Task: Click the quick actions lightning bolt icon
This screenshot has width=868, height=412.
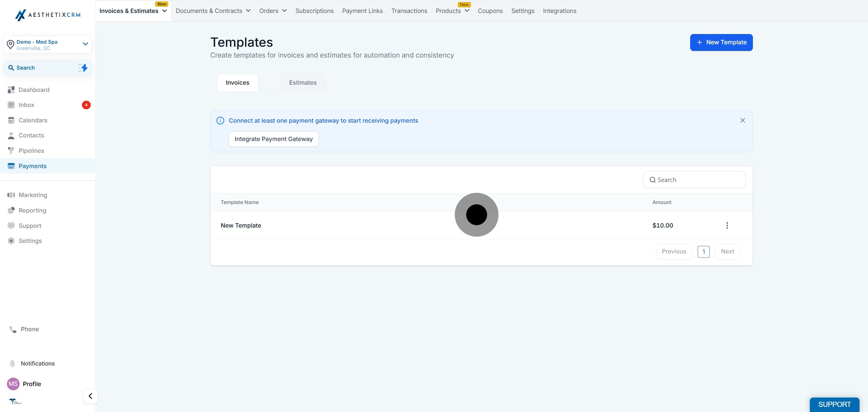Action: click(83, 68)
